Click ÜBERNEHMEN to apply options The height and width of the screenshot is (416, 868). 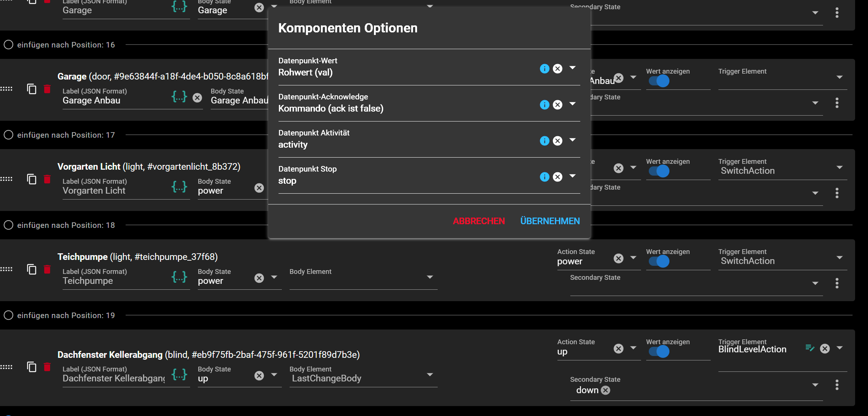coord(550,221)
